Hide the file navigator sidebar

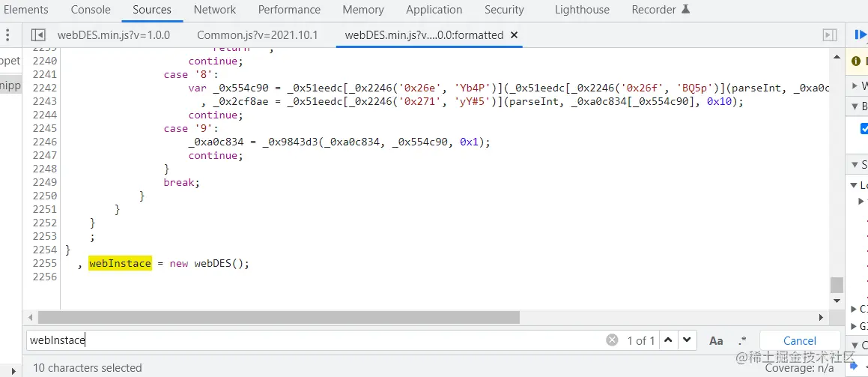coord(38,35)
